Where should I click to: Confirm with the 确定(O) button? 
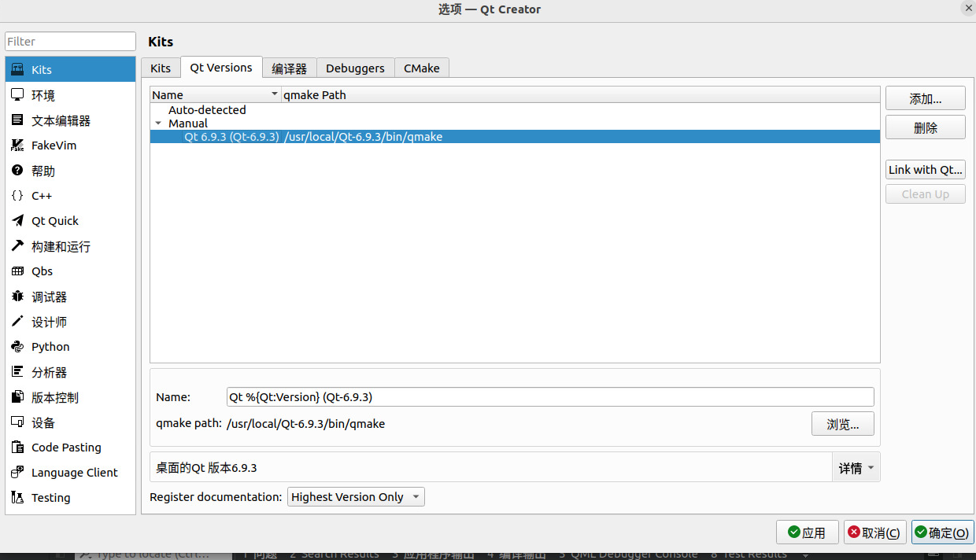[x=943, y=532]
